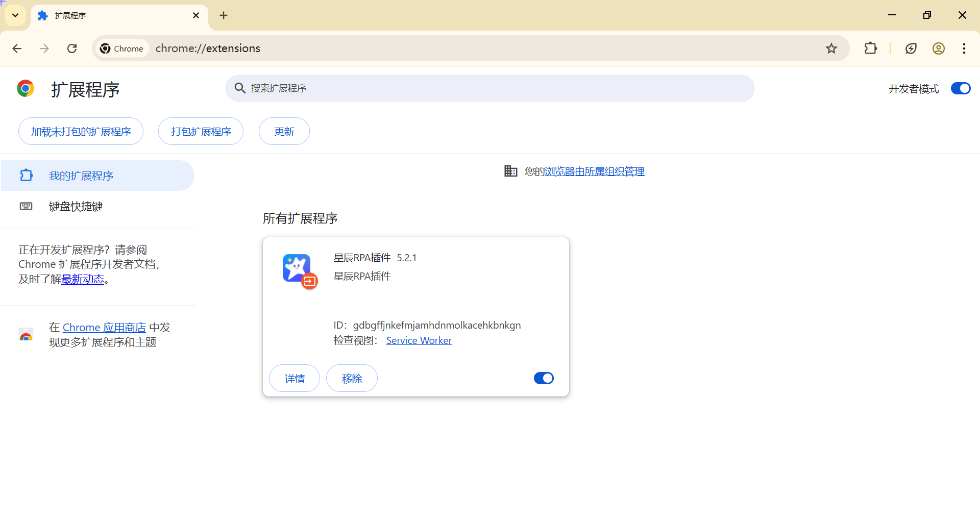Click the performance lightning icon in toolbar

(911, 48)
